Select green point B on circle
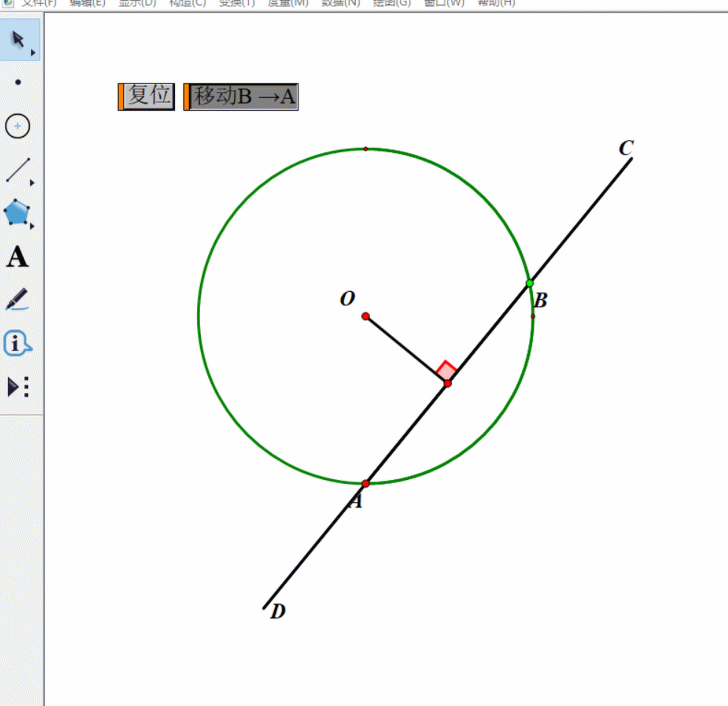This screenshot has width=728, height=706. point(529,284)
